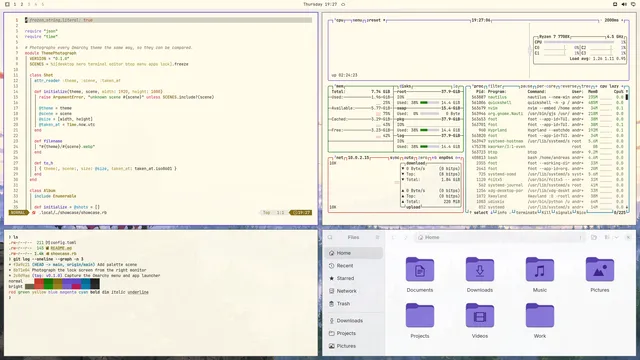Image resolution: width=640 pixels, height=360 pixels.
Task: Open the path bar three-dot menu in Files
Action: [x=580, y=237]
